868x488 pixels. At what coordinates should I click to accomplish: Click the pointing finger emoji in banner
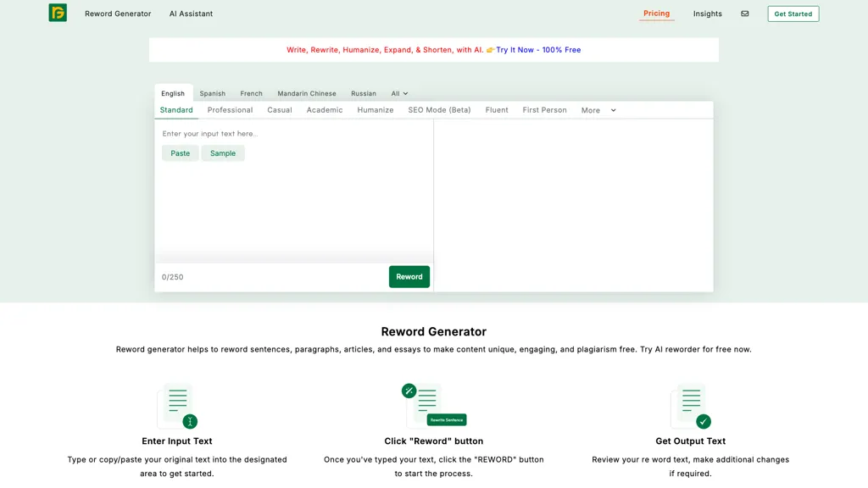click(490, 49)
